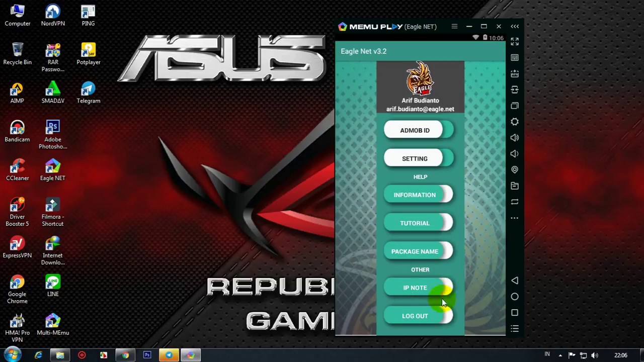Click the taskbar clock showing 22:06

pos(621,355)
